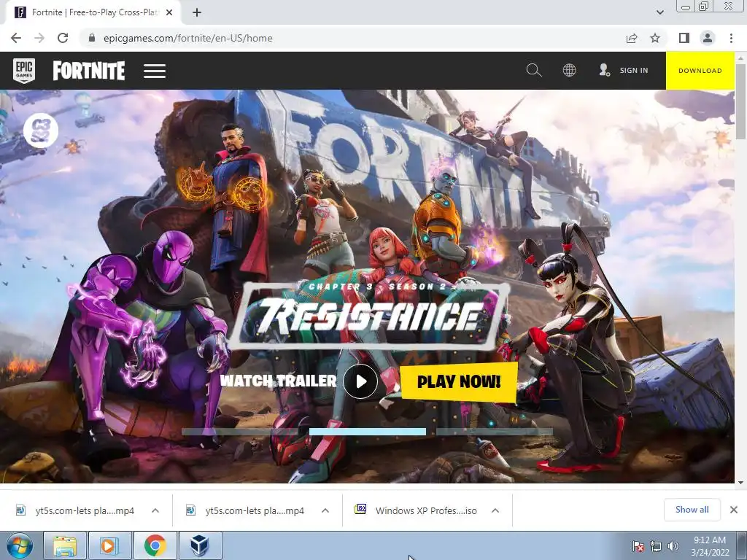Viewport: 747px width, 560px height.
Task: Click Show all downloads
Action: coord(692,510)
